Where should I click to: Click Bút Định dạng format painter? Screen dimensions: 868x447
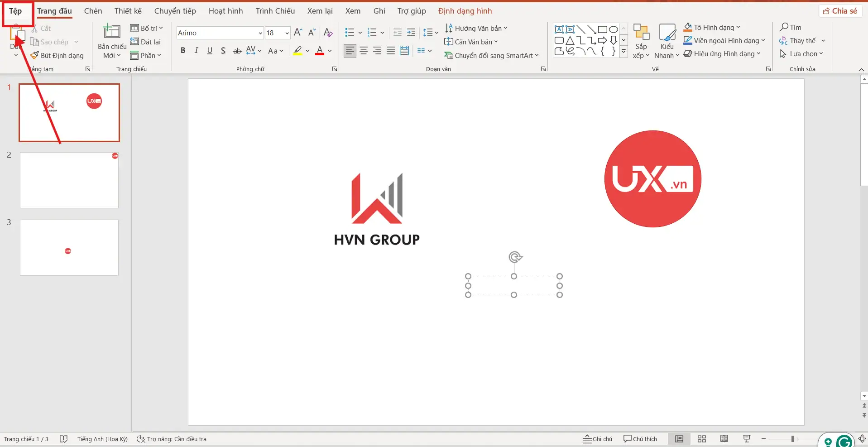tap(58, 55)
